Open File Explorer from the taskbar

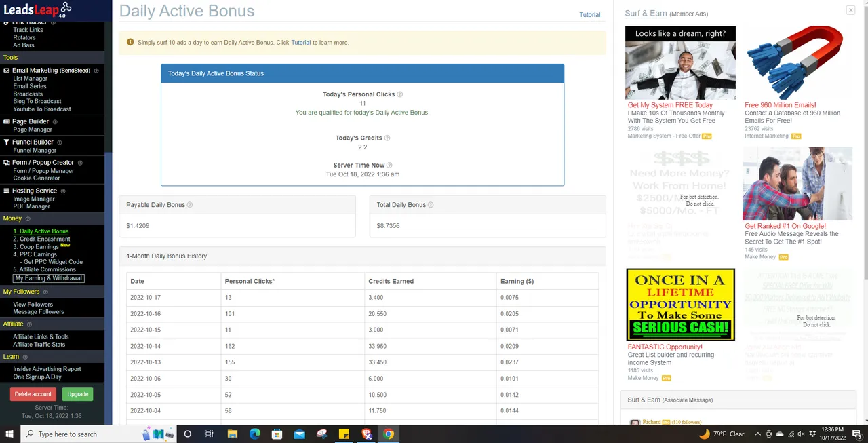[x=232, y=434]
